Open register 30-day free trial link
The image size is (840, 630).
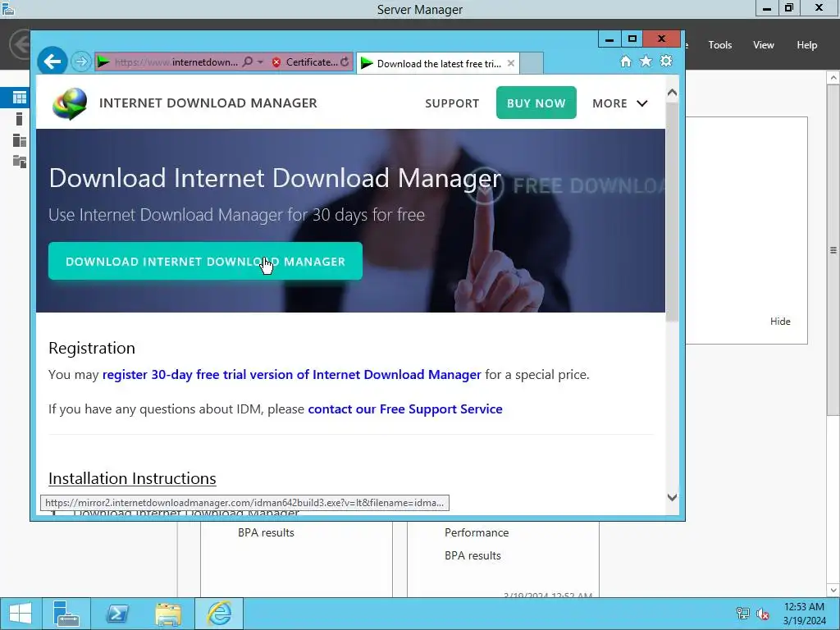pos(291,374)
